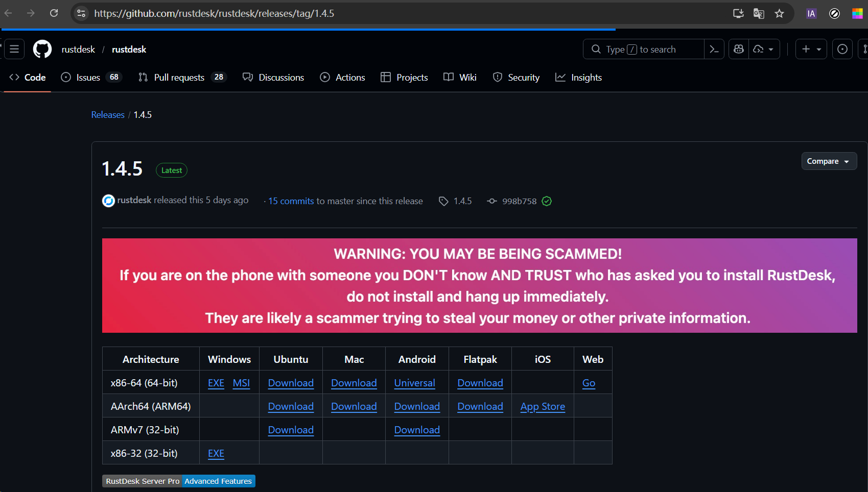This screenshot has height=492, width=868.
Task: Reload the page
Action: 54,13
